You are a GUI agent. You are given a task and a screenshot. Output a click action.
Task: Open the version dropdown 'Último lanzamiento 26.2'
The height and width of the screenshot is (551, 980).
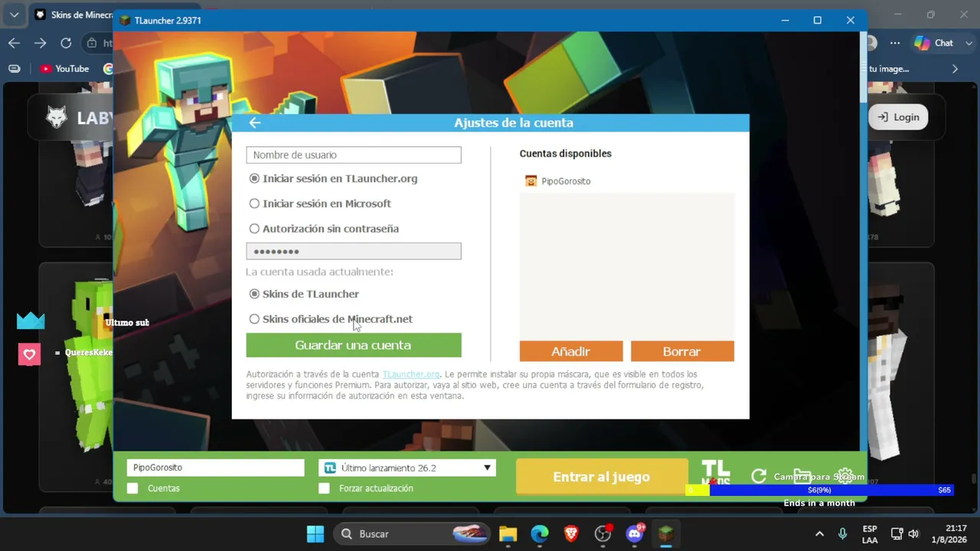coord(407,468)
